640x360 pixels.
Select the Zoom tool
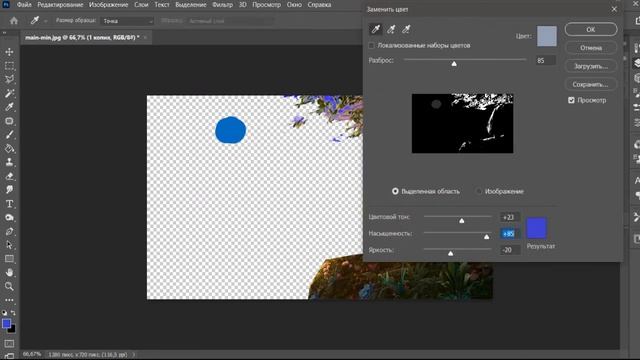pyautogui.click(x=9, y=287)
